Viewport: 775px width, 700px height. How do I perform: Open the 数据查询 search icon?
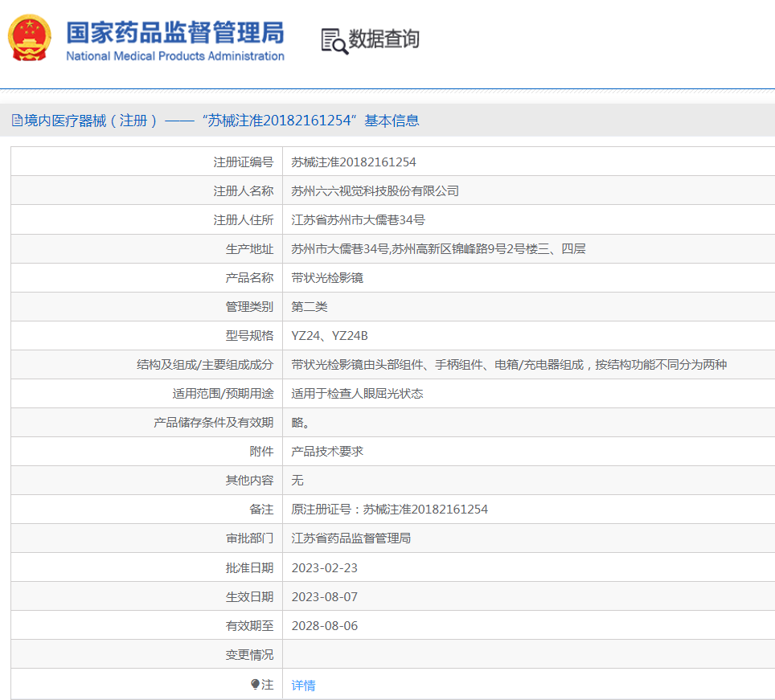click(x=334, y=41)
